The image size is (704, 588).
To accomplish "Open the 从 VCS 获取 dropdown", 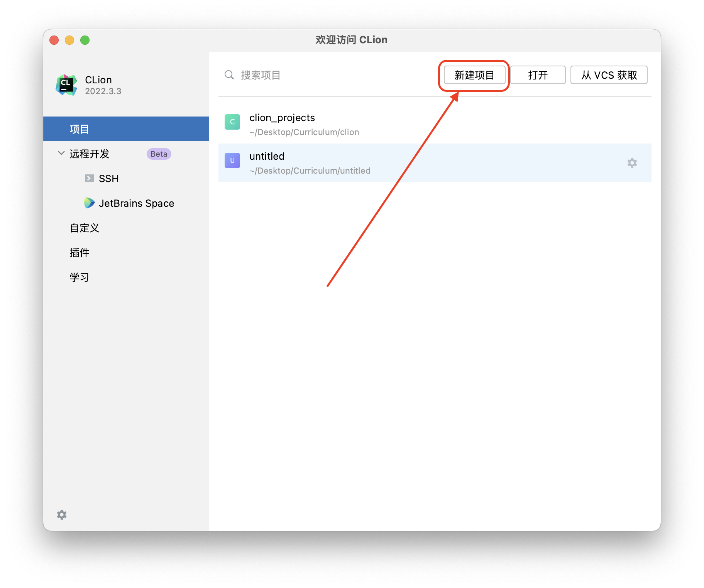I will click(609, 75).
